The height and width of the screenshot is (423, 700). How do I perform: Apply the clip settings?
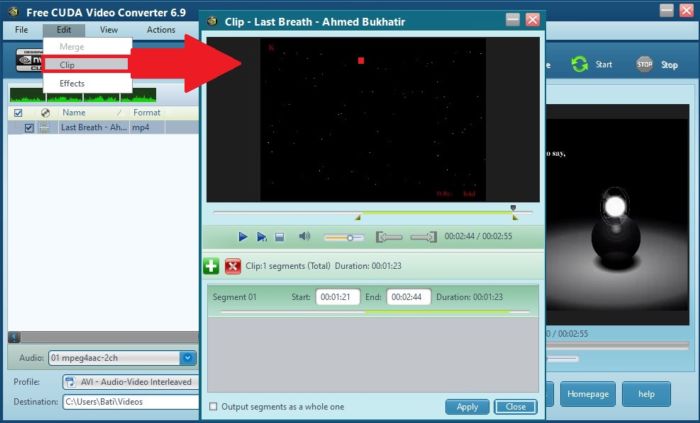pyautogui.click(x=467, y=407)
